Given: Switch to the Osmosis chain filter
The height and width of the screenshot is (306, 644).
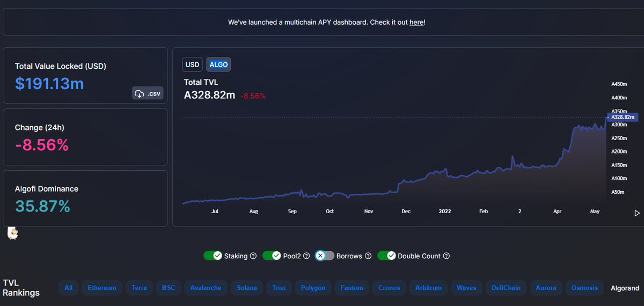Looking at the screenshot, I should click(x=584, y=288).
